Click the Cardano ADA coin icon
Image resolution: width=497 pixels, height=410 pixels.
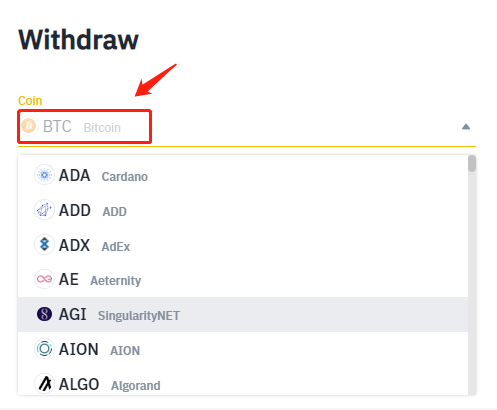point(44,175)
